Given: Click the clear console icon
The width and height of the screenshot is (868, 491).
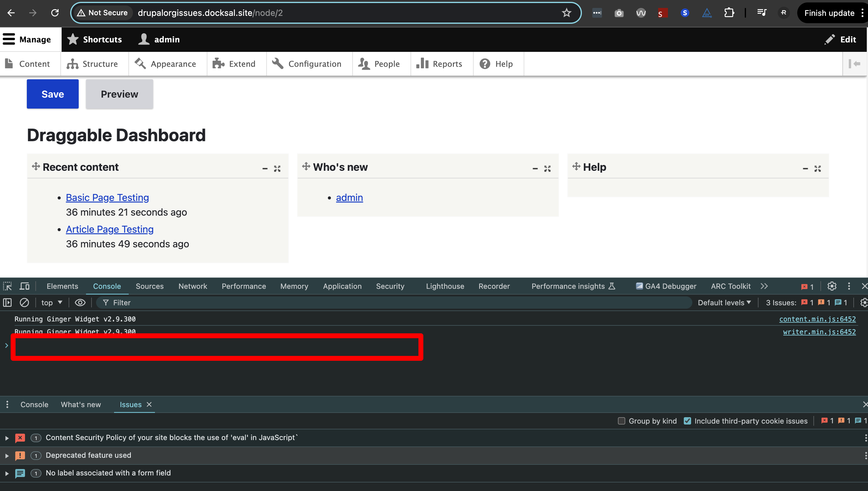Looking at the screenshot, I should click(x=24, y=303).
